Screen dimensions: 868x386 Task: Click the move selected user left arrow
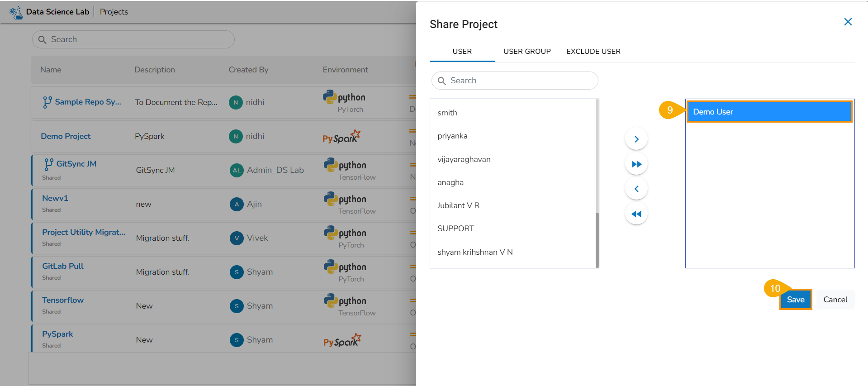[636, 189]
